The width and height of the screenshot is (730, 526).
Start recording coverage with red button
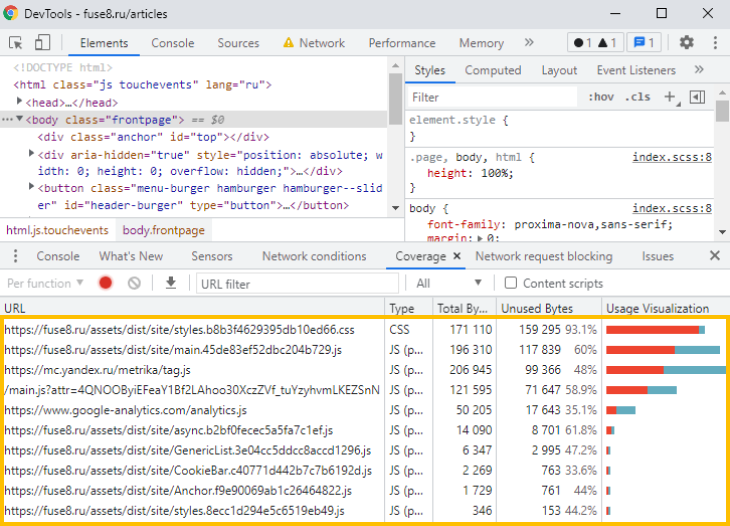pos(105,283)
